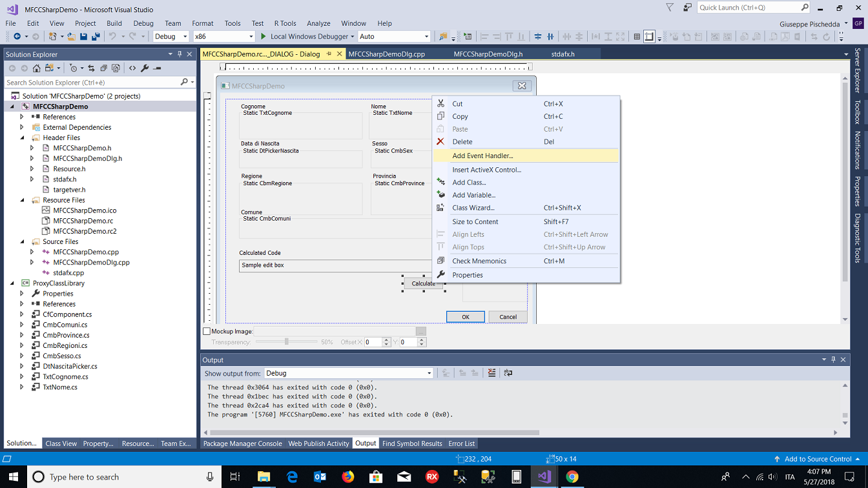This screenshot has height=488, width=868.
Task: Click the Properties wrench in Solution Explorer
Action: pos(145,68)
